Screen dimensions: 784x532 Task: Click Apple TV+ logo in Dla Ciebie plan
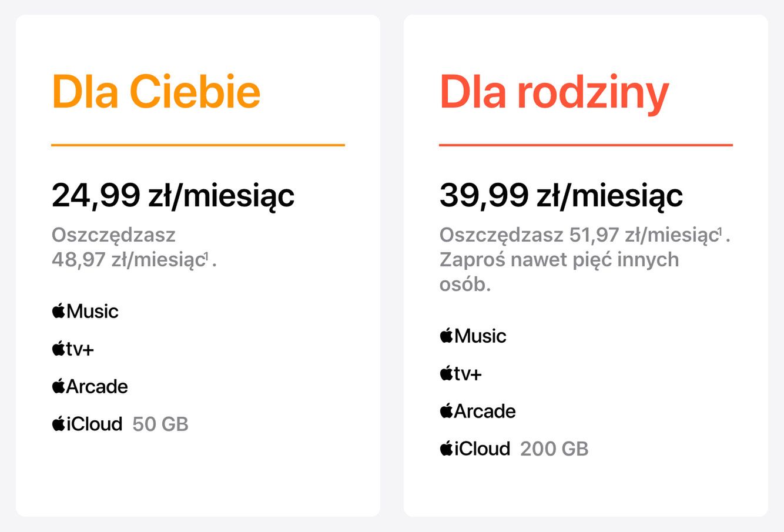point(73,349)
